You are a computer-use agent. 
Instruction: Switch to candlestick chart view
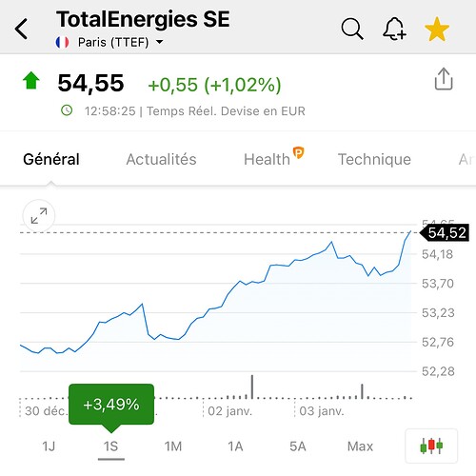[431, 446]
